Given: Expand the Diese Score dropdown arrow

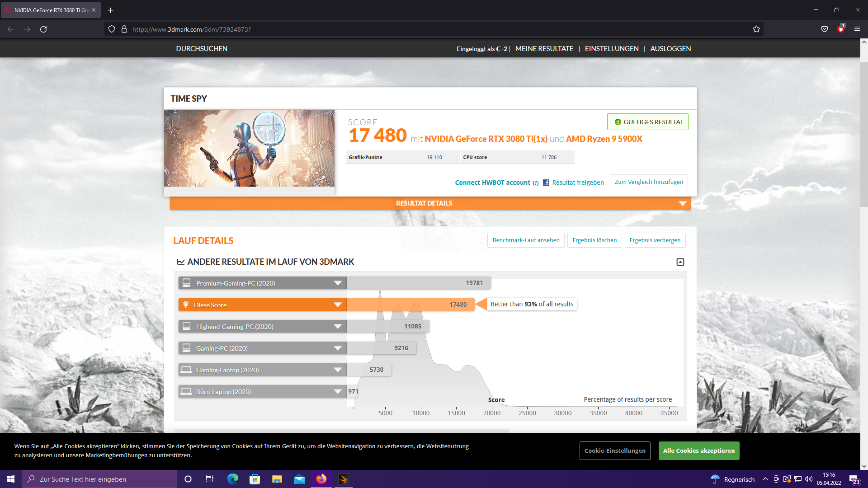Looking at the screenshot, I should pos(337,305).
